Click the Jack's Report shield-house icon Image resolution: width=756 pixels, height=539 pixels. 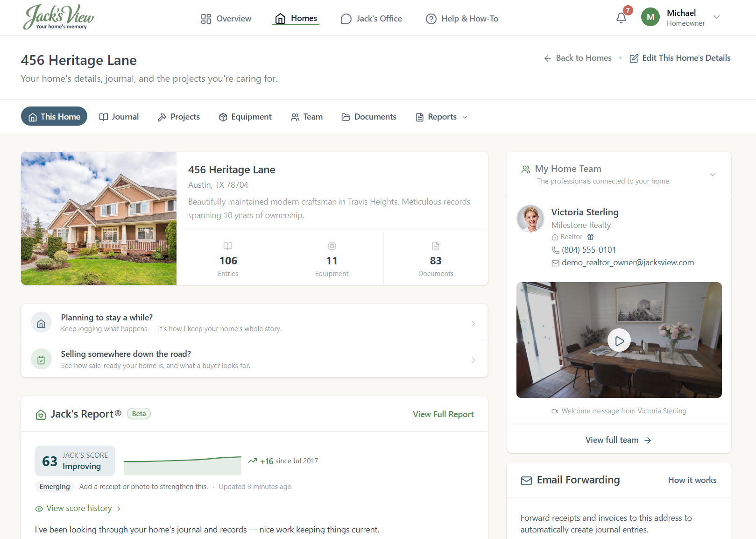41,414
